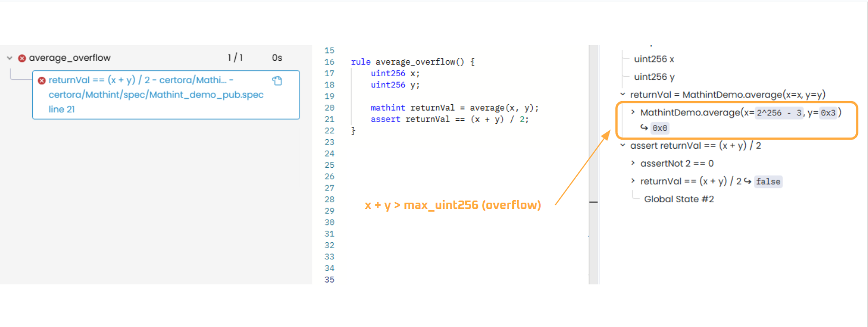Click the red error icon on the failed assertion

tap(42, 80)
